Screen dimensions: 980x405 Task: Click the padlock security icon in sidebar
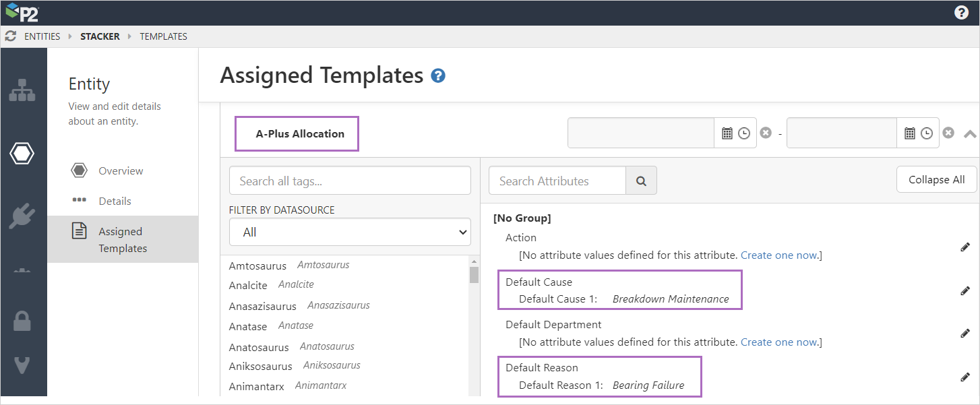pos(22,321)
